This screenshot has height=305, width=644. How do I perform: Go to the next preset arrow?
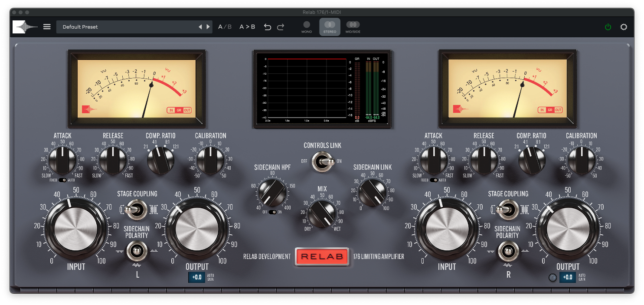click(x=208, y=27)
